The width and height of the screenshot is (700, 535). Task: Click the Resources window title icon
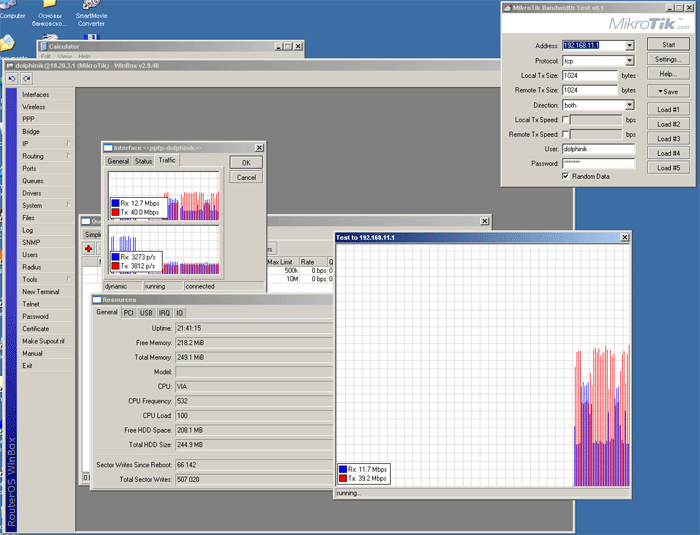[x=97, y=300]
